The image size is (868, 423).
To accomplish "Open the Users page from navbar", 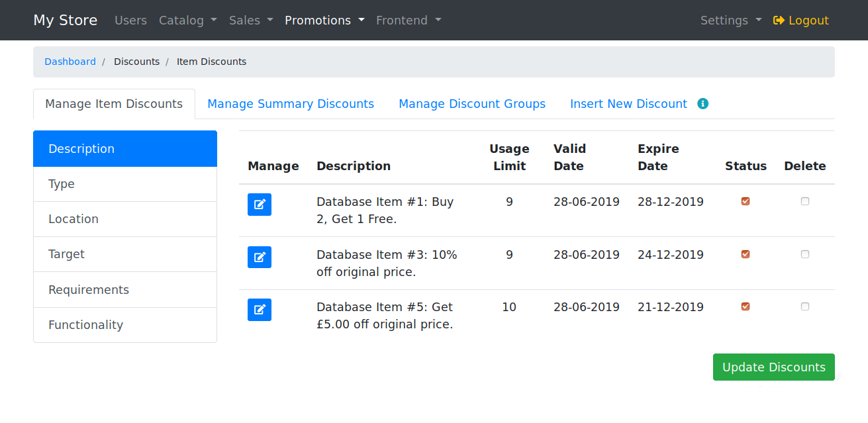I will (130, 21).
